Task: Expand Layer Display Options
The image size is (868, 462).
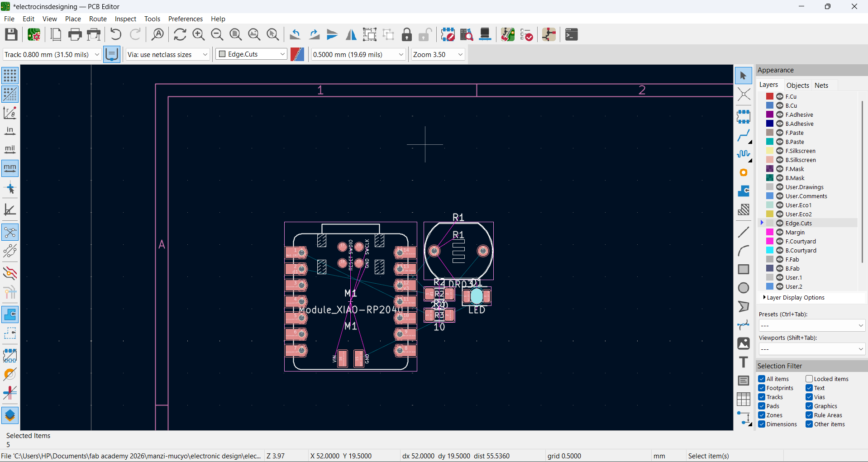Action: point(795,297)
